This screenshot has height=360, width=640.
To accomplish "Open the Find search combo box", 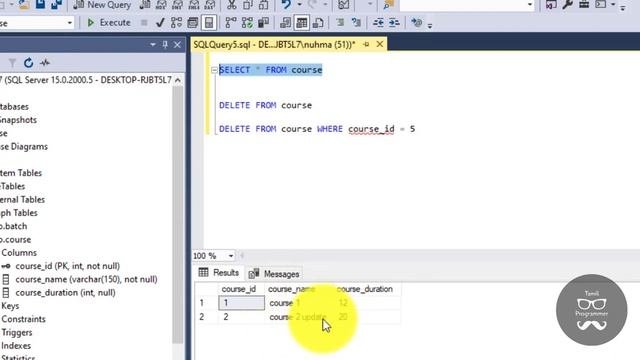I will (467, 5).
